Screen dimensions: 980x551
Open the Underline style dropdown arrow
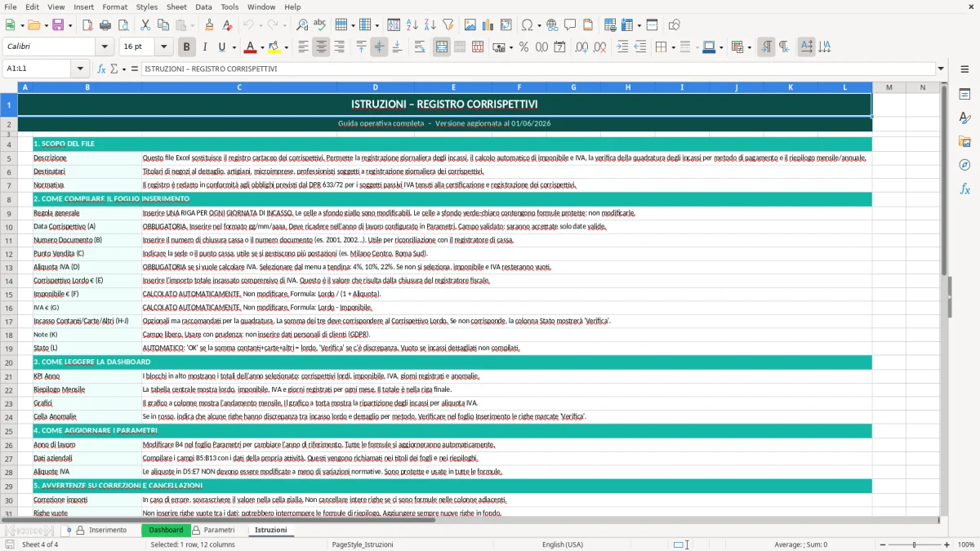[x=234, y=47]
